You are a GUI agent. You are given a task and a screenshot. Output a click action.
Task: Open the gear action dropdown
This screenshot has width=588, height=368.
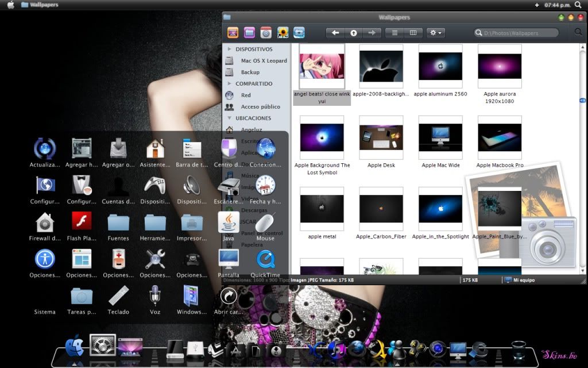pyautogui.click(x=435, y=33)
